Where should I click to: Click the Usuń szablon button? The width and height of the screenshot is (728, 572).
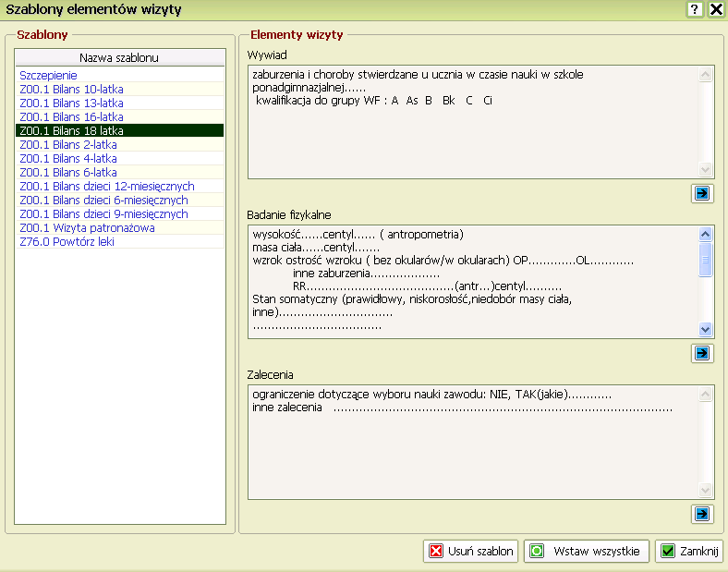[x=471, y=551]
